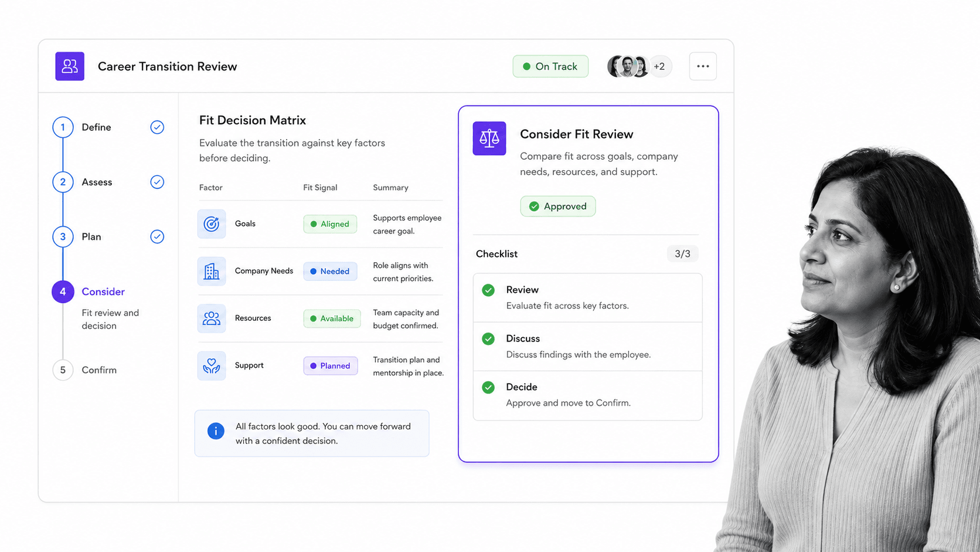Screen dimensions: 980x552
Task: Click the Company Needs building icon
Action: [x=212, y=271]
